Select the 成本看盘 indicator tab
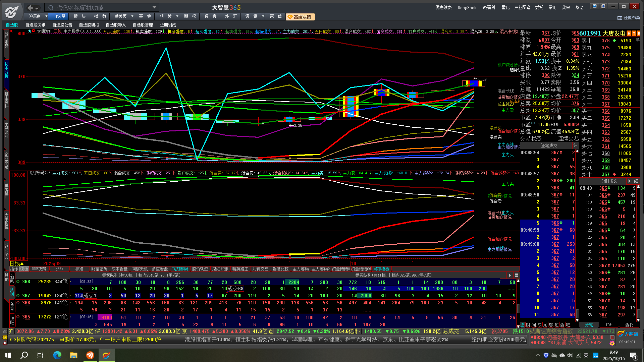 [119, 269]
